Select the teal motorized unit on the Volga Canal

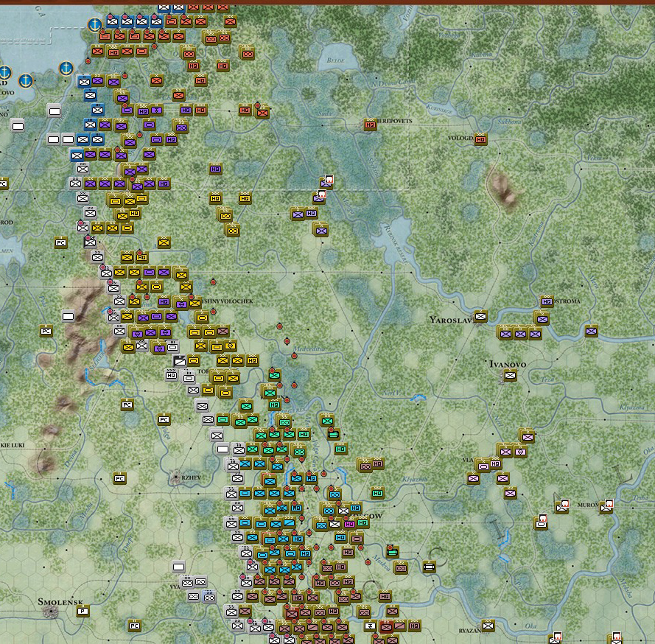coord(332,435)
